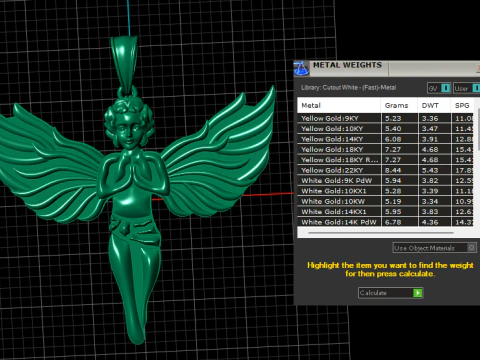Click the 8.44 grams value
The width and height of the screenshot is (480, 360).
(x=393, y=170)
